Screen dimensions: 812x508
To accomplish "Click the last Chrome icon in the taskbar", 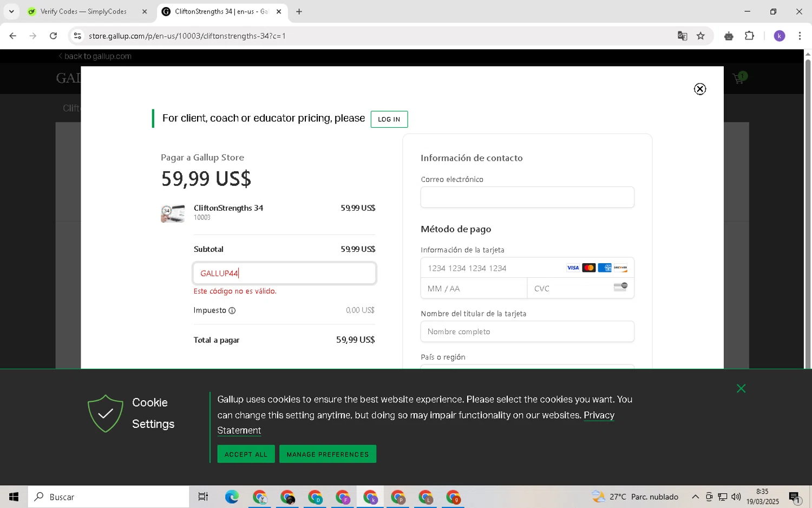I will point(453,497).
